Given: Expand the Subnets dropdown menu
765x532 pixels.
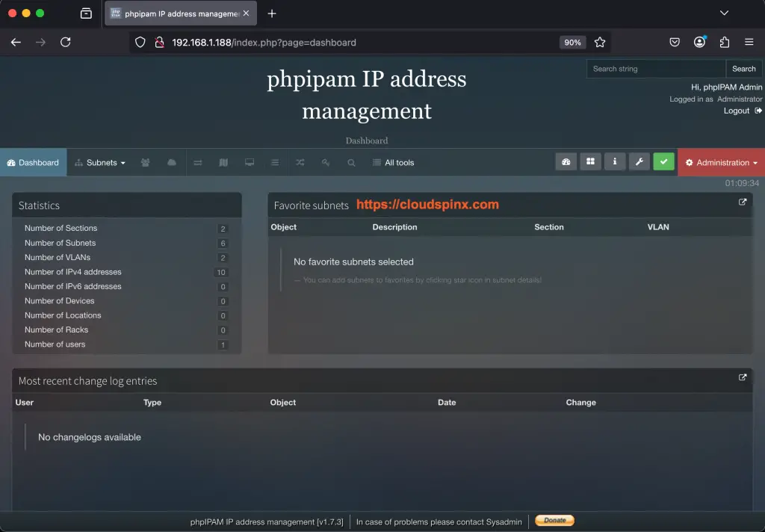Looking at the screenshot, I should (99, 162).
